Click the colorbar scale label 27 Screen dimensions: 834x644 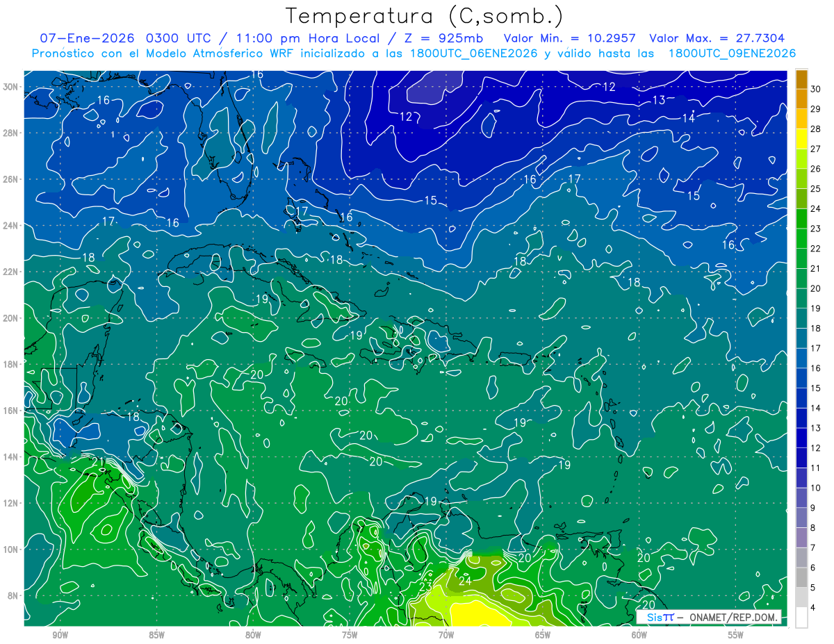click(816, 149)
